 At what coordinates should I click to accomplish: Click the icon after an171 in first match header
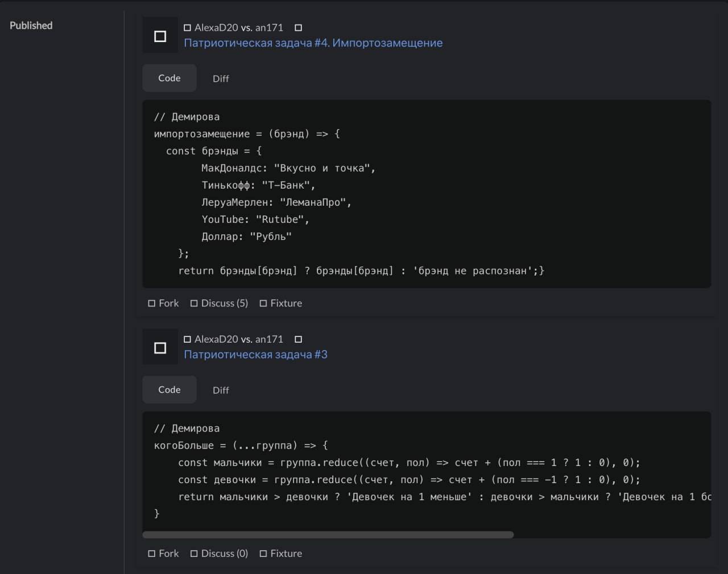pos(298,27)
